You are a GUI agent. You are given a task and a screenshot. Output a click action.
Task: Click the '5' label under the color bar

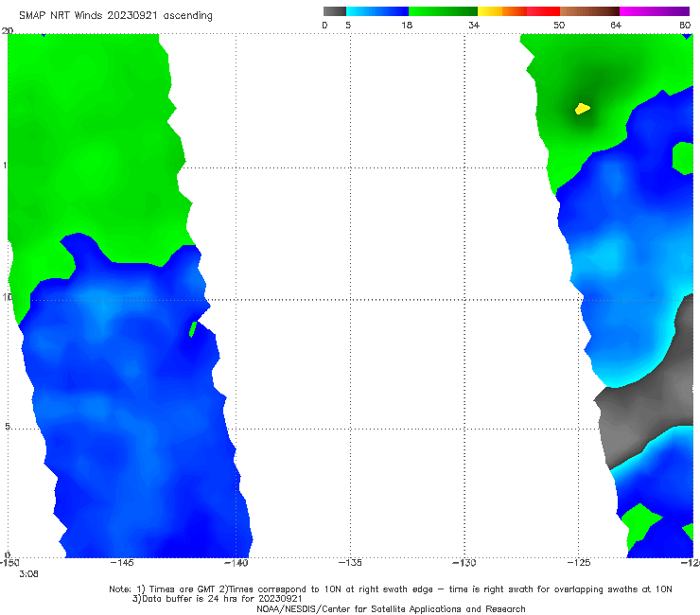pyautogui.click(x=348, y=25)
